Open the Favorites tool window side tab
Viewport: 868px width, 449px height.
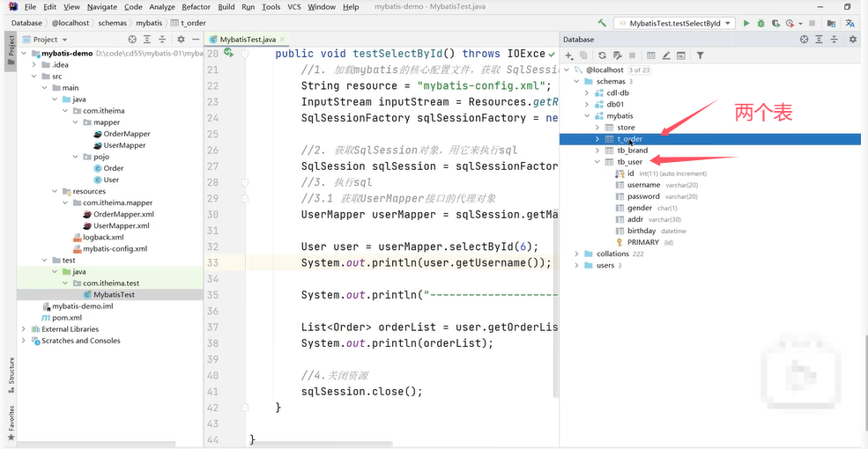coord(11,423)
